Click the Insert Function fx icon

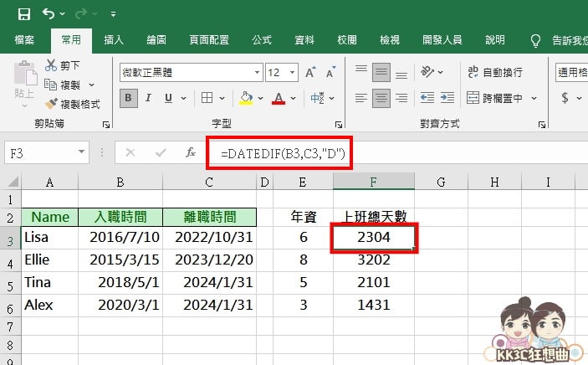pyautogui.click(x=191, y=152)
